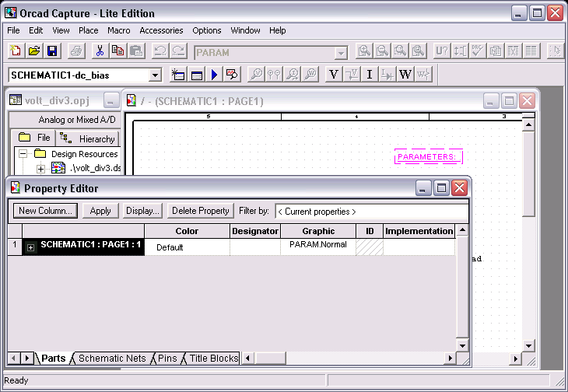Image resolution: width=568 pixels, height=392 pixels.
Task: Select the File tab in the project panel
Action: [33, 138]
